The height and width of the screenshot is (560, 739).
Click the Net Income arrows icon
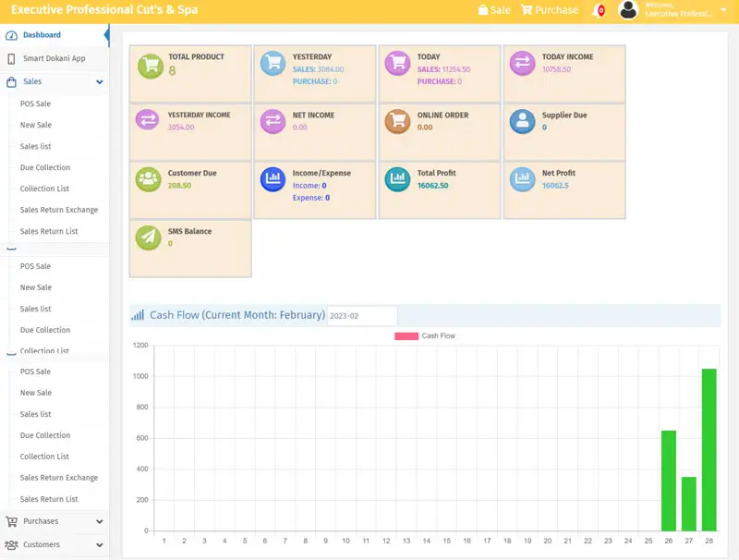tap(273, 122)
